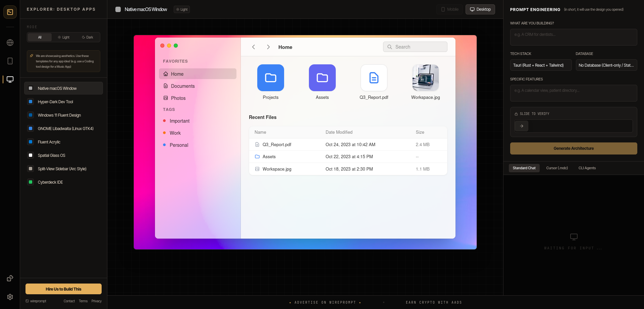Click Hire Us to Build This
The height and width of the screenshot is (309, 644).
tap(63, 289)
